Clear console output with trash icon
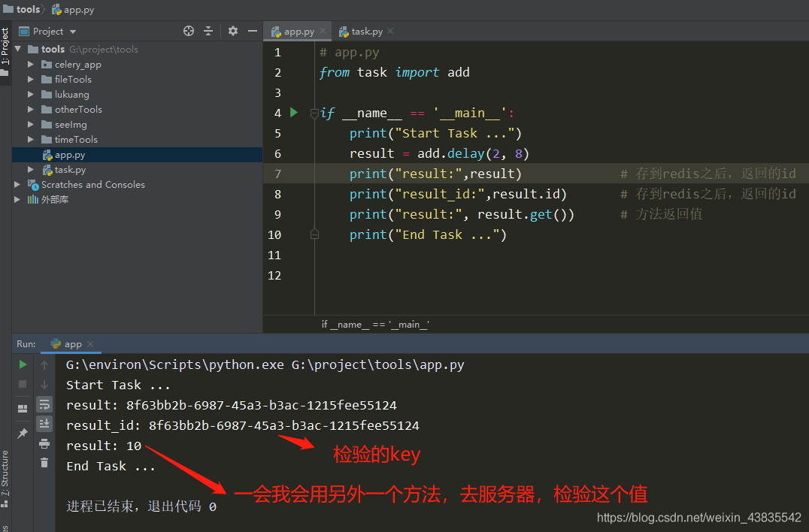 44,463
